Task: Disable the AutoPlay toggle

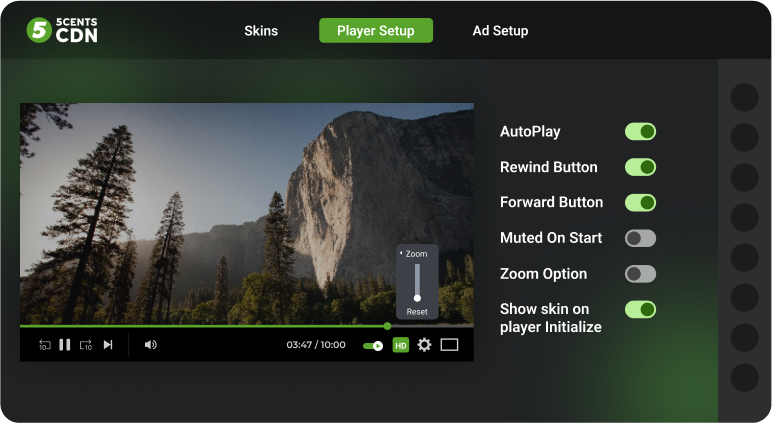Action: (640, 131)
